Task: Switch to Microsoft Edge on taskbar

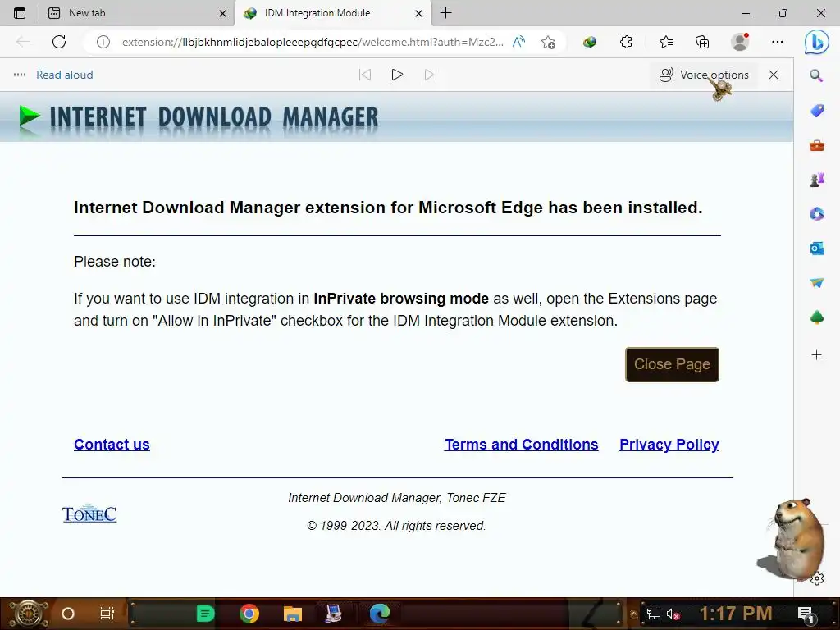Action: [x=380, y=614]
